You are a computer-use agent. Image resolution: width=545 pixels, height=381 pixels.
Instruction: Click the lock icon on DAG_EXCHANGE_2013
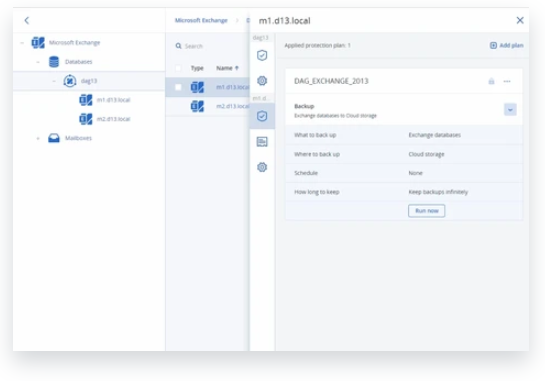(x=491, y=81)
